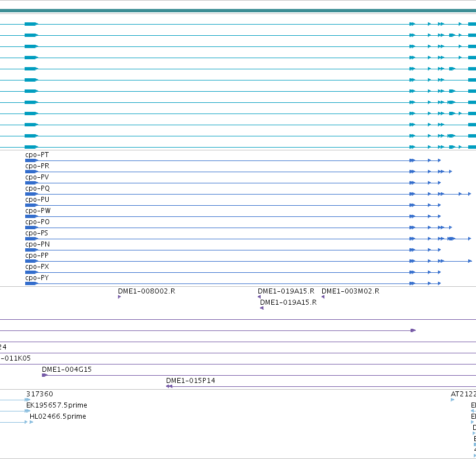Select the cpo-PY transcript label
Screen dimensions: 476x459
(37, 278)
